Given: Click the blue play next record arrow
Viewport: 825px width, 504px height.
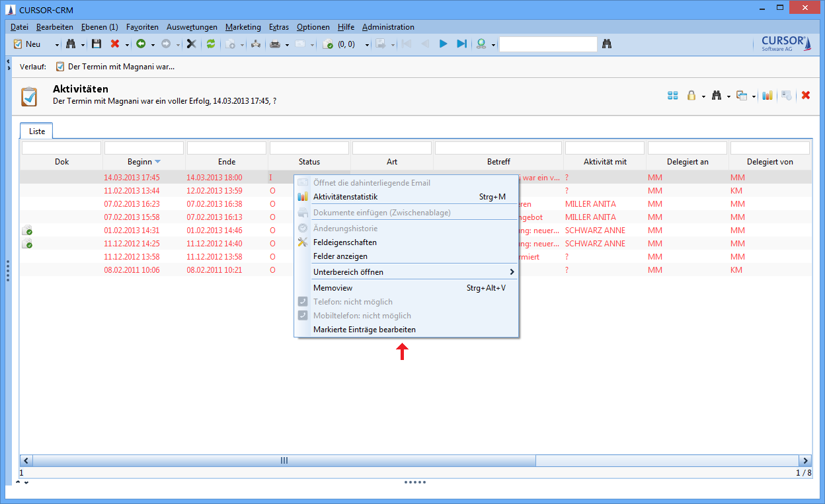Looking at the screenshot, I should point(444,44).
